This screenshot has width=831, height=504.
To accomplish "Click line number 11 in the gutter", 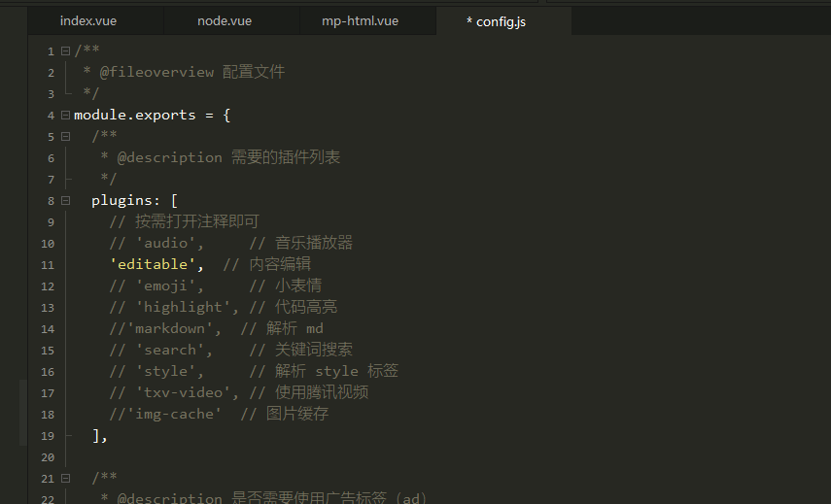I will tap(48, 265).
